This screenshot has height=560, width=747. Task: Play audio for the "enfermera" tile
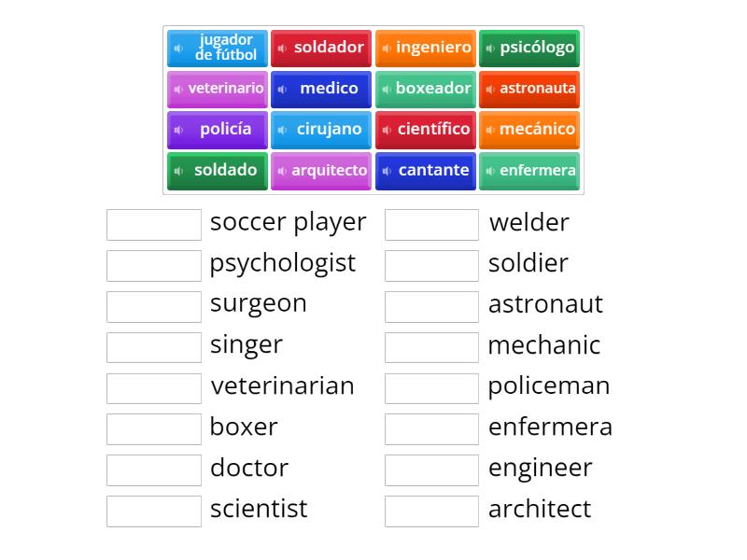point(489,171)
